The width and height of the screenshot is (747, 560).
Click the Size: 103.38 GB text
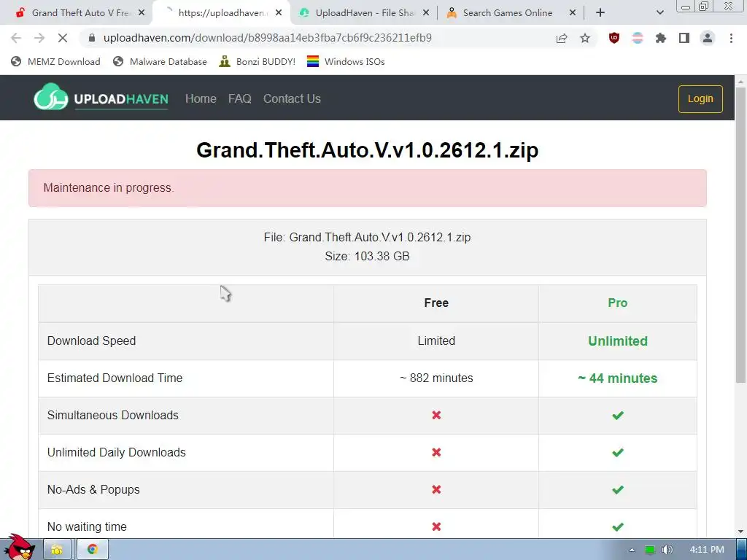pos(368,256)
